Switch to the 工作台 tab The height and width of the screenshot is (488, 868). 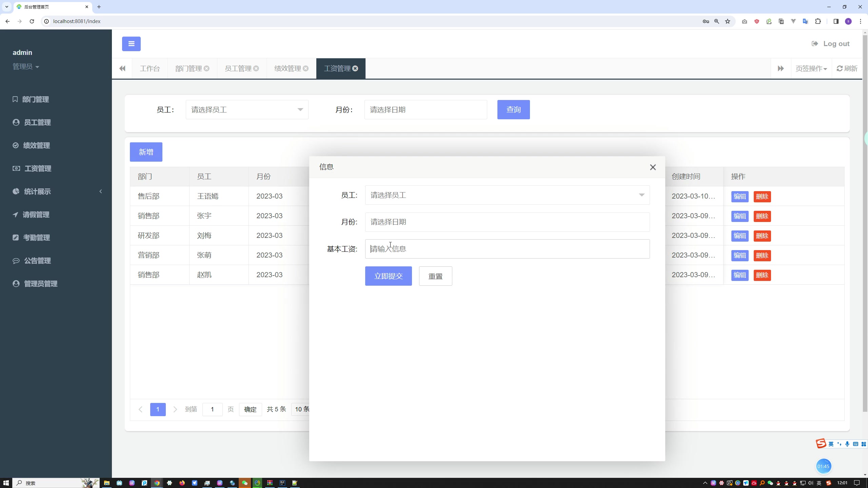[150, 68]
